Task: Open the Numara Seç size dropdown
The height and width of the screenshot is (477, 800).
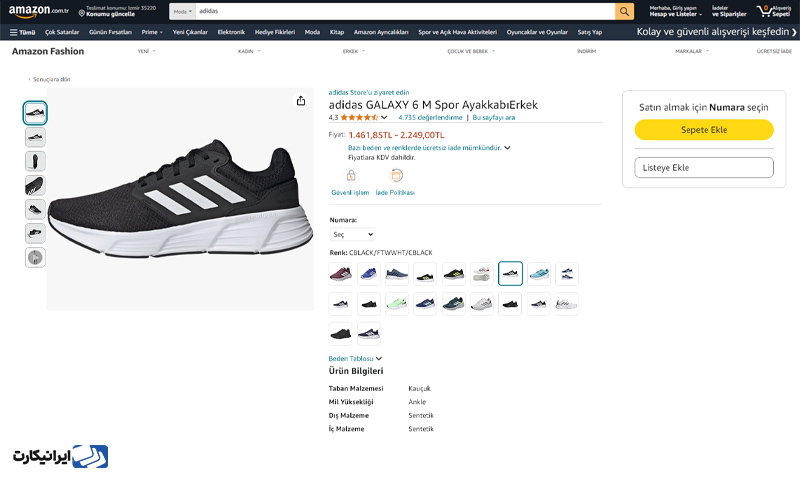Action: pos(353,234)
